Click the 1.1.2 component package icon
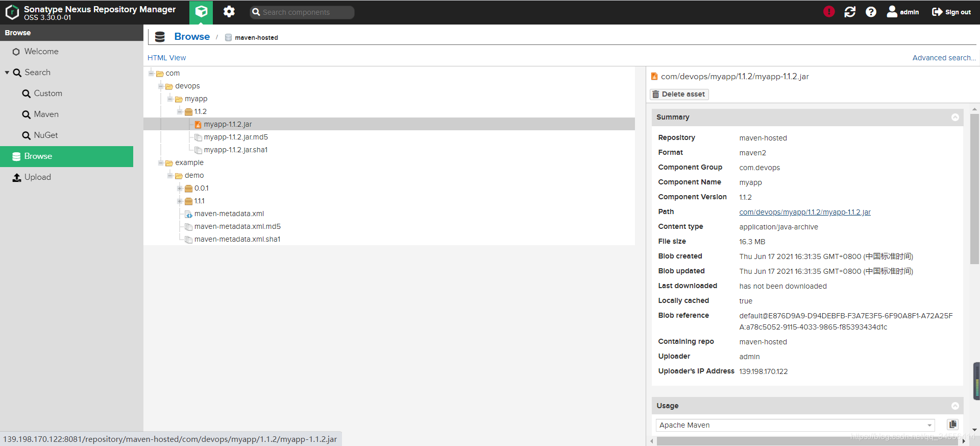 (188, 112)
